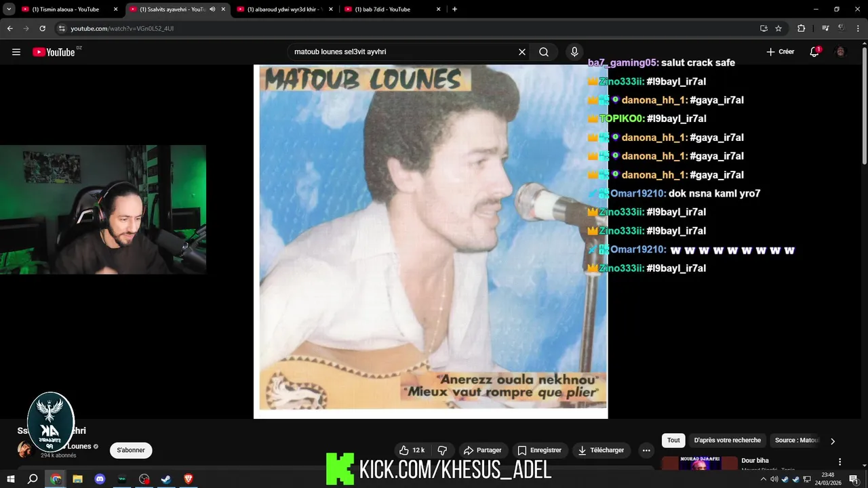Click the Créer create button
The height and width of the screenshot is (488, 868).
click(780, 52)
